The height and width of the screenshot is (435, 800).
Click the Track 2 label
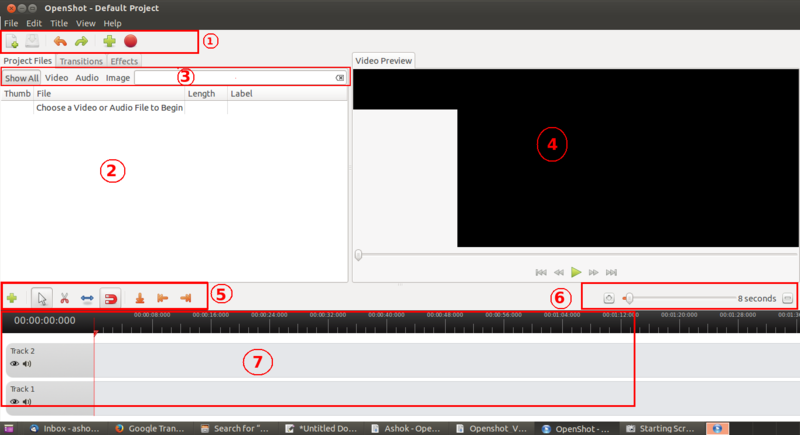22,351
